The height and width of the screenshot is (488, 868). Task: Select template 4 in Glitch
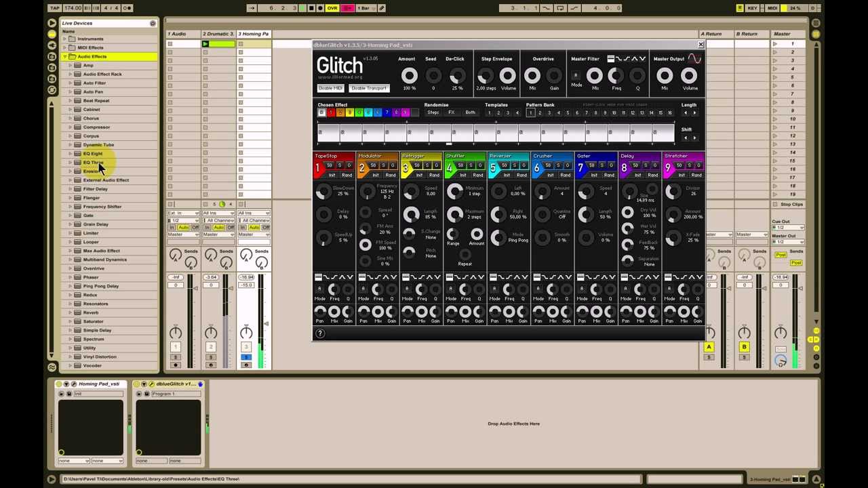pos(517,113)
